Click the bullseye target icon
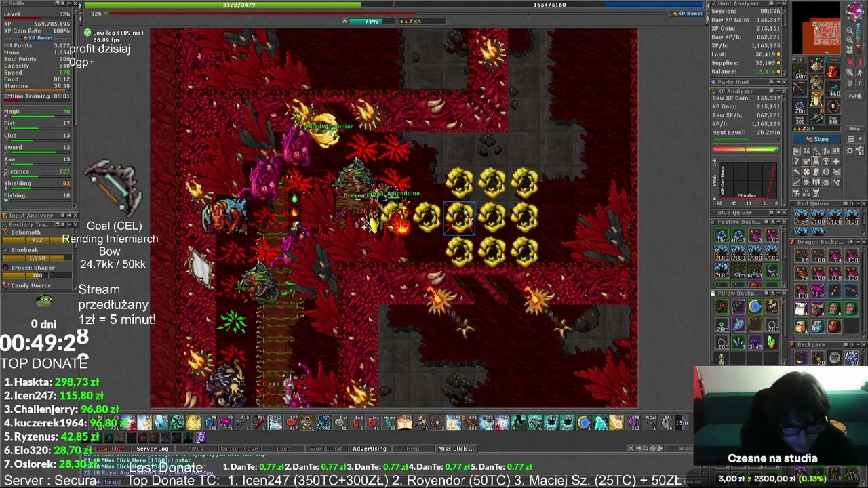Viewport: 868px width, 488px height. tap(826, 171)
